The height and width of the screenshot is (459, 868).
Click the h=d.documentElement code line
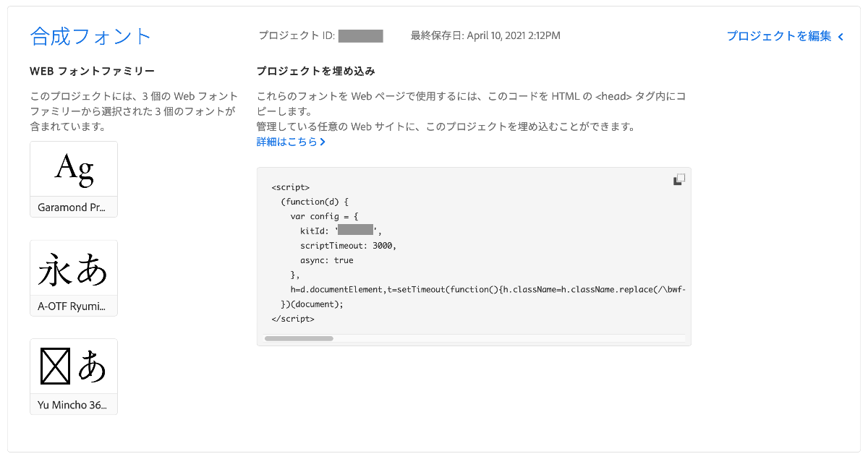(x=488, y=289)
